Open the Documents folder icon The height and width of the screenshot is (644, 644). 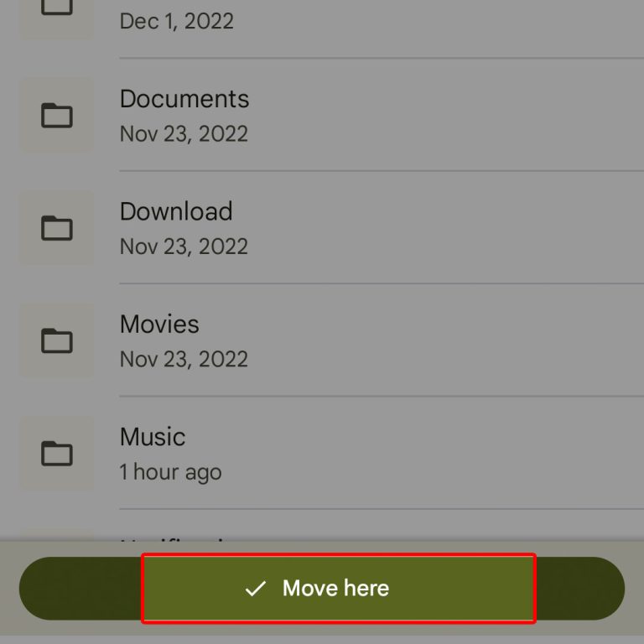(x=57, y=116)
